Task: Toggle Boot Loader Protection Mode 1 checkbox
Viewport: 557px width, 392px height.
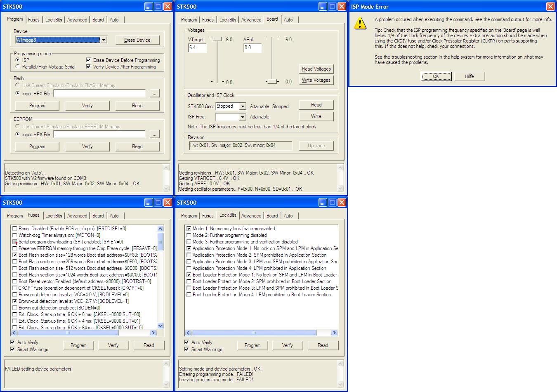Action: point(189,275)
